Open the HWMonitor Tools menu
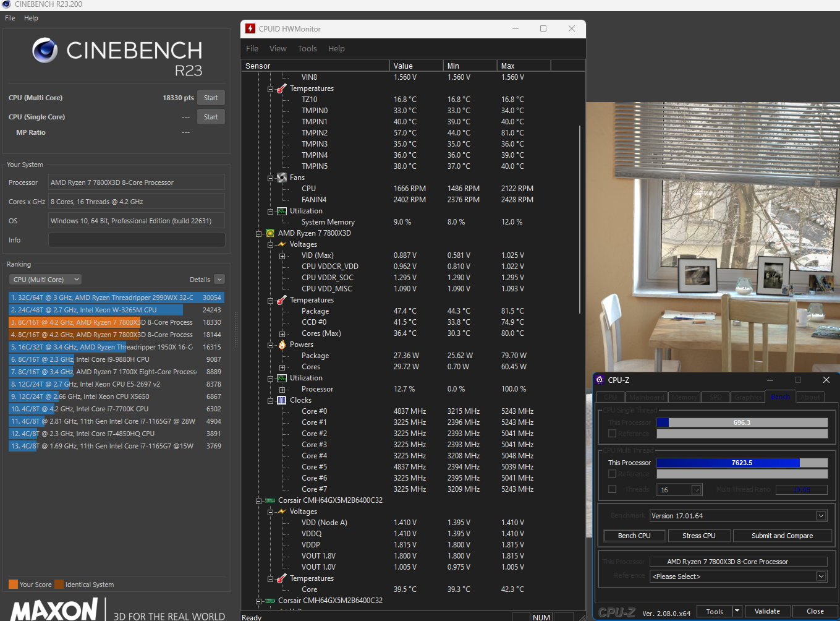Image resolution: width=840 pixels, height=621 pixels. pos(307,48)
